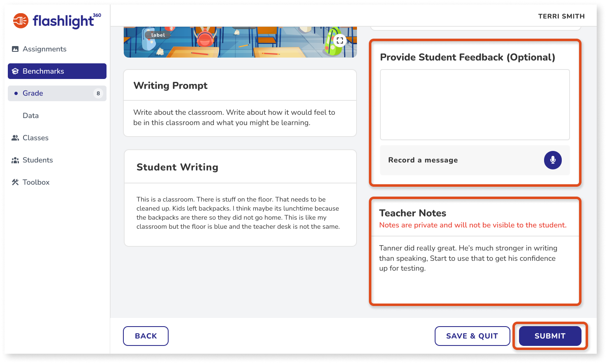Click the classroom scene image thumbnail
The width and height of the screenshot is (607, 364).
pyautogui.click(x=240, y=42)
